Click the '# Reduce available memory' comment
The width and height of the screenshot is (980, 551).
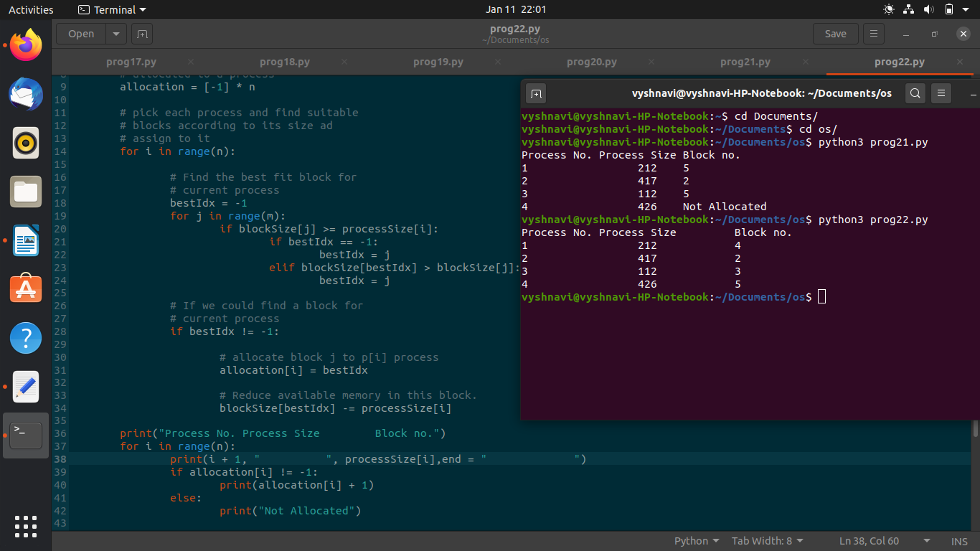(x=348, y=395)
